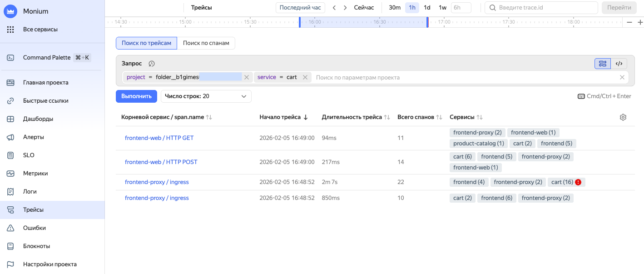Zoom in timeline with plus icon
The image size is (644, 274).
(640, 22)
